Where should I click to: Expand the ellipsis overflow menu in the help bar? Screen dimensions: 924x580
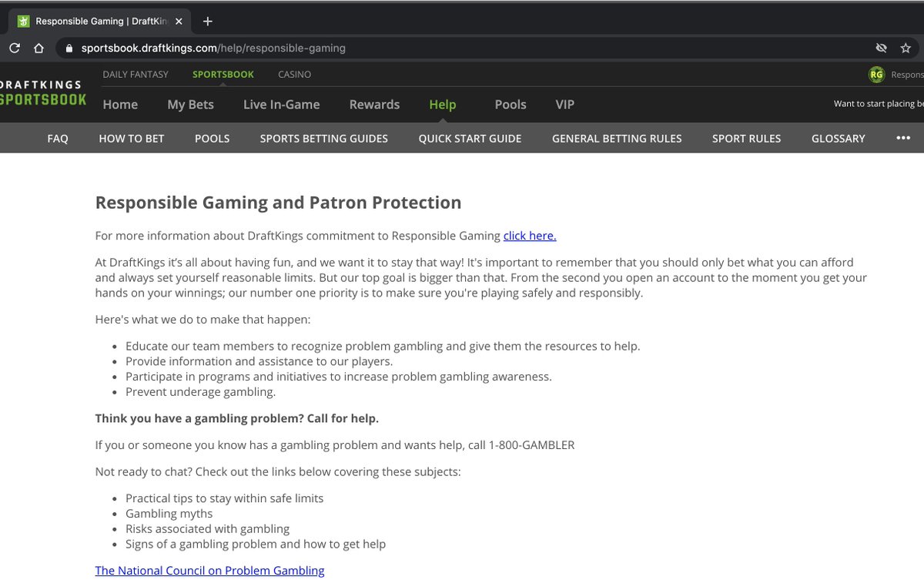coord(902,138)
